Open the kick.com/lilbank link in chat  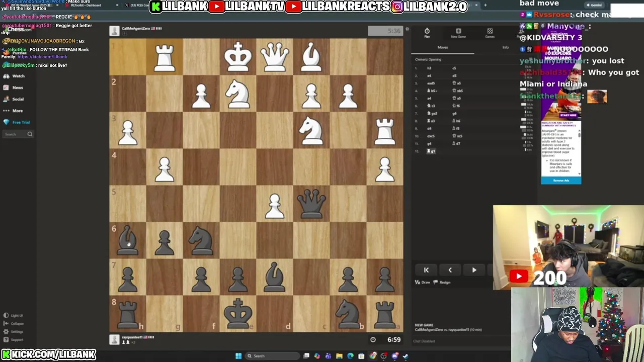pos(42,57)
